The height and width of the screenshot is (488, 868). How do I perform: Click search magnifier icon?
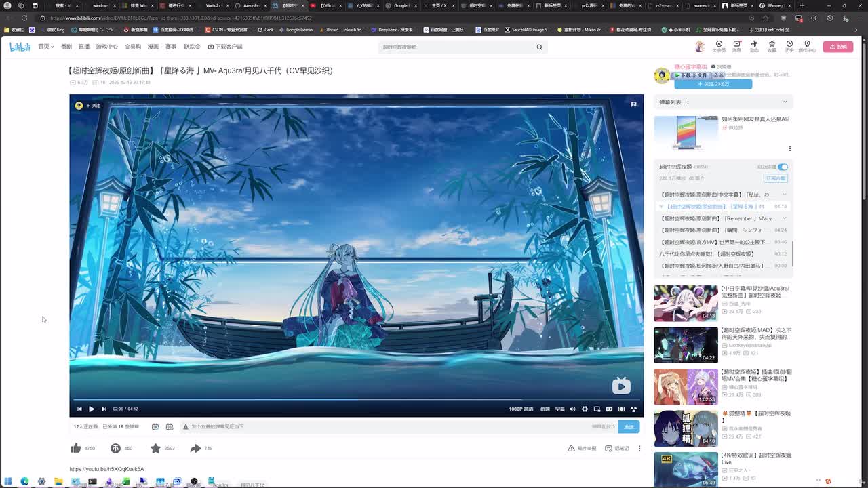pos(540,47)
